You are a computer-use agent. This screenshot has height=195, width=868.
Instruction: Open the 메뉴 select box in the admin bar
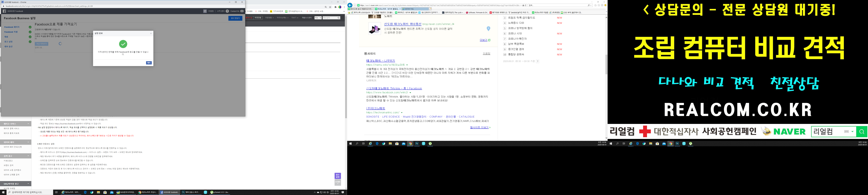[318, 18]
